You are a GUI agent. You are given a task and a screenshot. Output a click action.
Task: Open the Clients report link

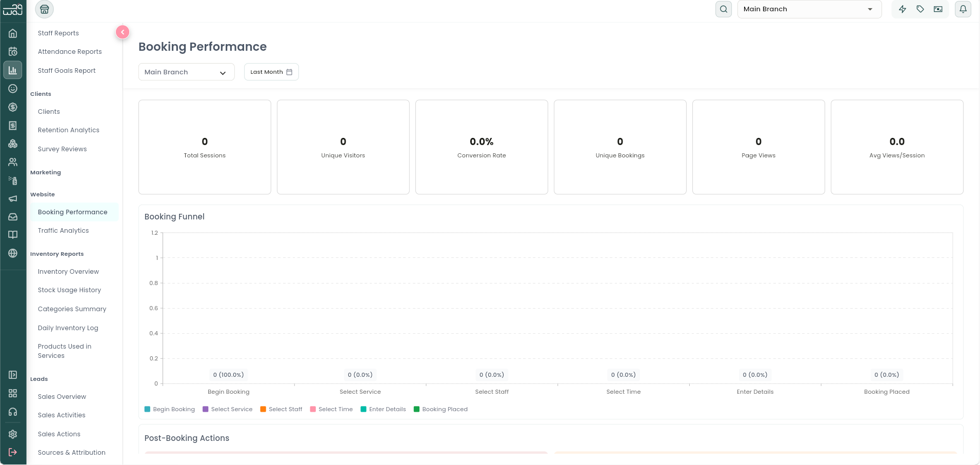tap(49, 112)
